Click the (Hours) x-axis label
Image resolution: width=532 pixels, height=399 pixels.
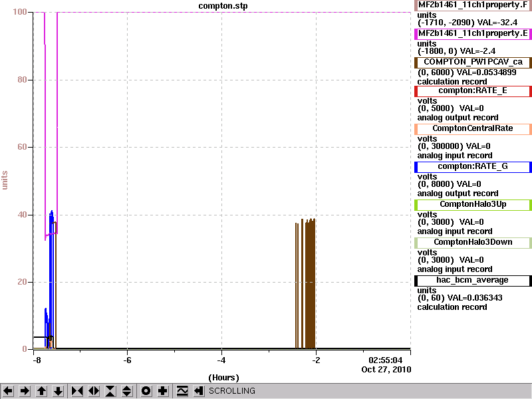tap(223, 378)
